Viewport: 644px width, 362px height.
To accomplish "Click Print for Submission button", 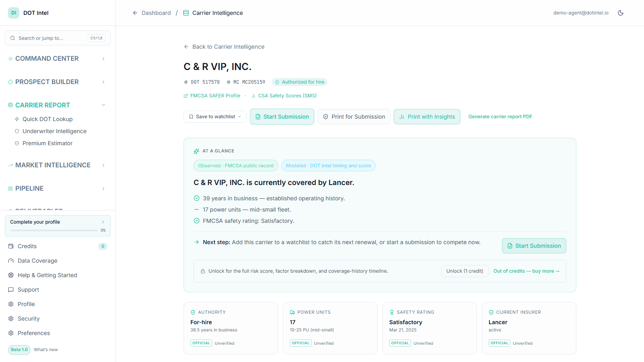I will (354, 117).
